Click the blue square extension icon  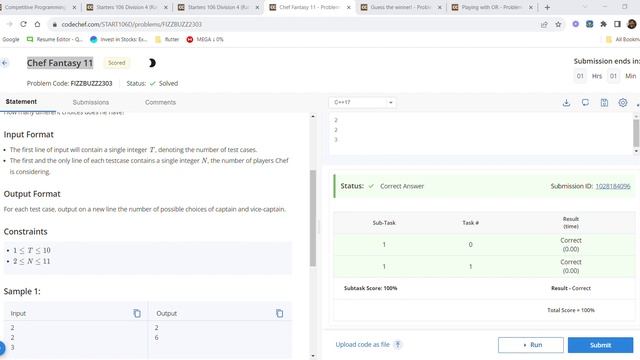coord(589,24)
